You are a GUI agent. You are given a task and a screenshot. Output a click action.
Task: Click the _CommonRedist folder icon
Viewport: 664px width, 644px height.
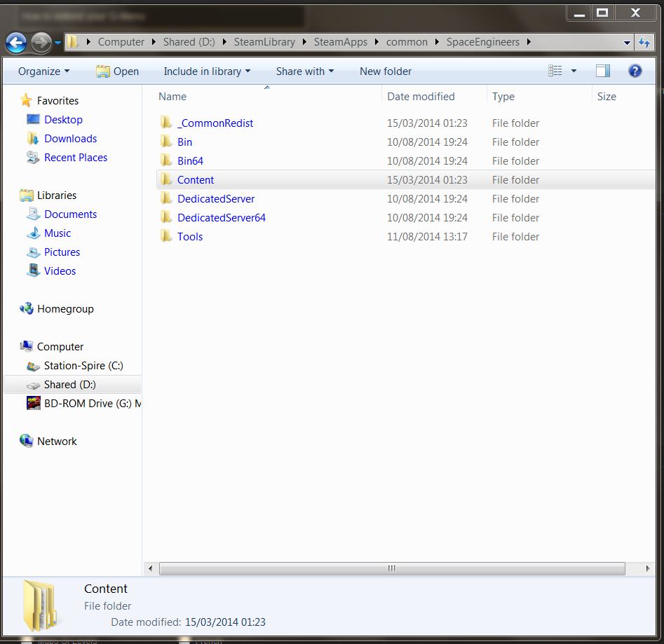[166, 123]
